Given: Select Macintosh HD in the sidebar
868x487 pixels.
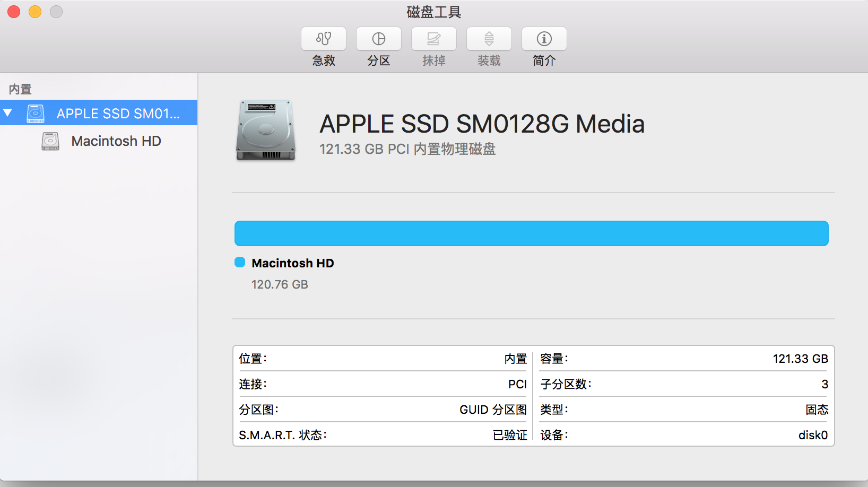Looking at the screenshot, I should 116,141.
